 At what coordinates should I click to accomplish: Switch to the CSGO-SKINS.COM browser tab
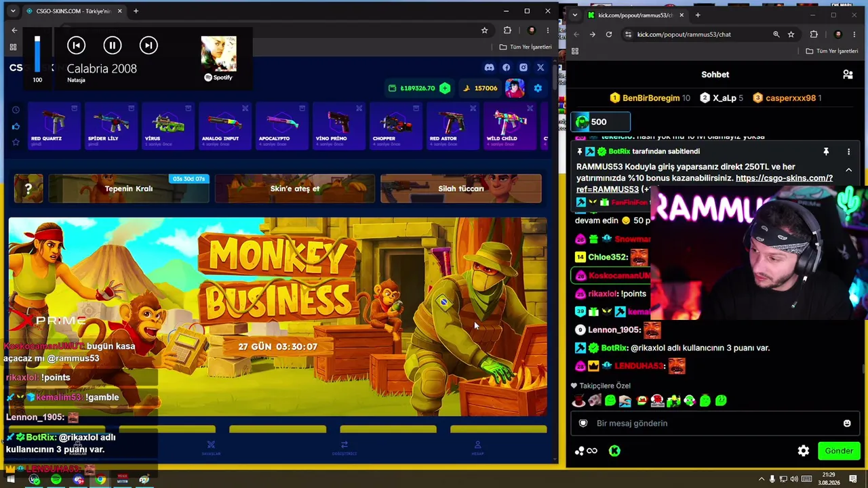[75, 11]
